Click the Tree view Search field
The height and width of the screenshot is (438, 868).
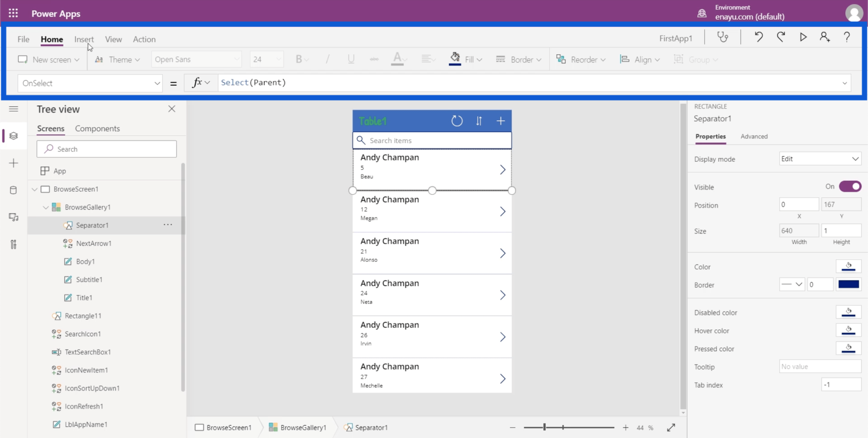coord(106,149)
